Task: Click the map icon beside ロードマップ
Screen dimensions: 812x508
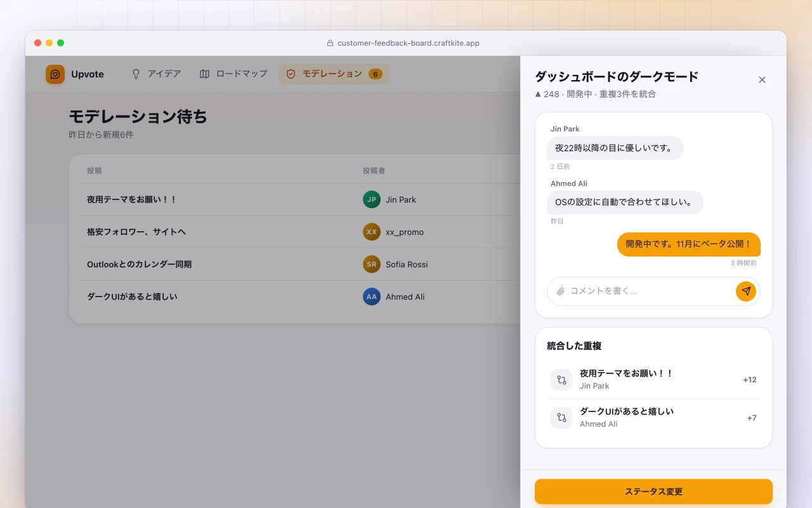Action: 204,74
